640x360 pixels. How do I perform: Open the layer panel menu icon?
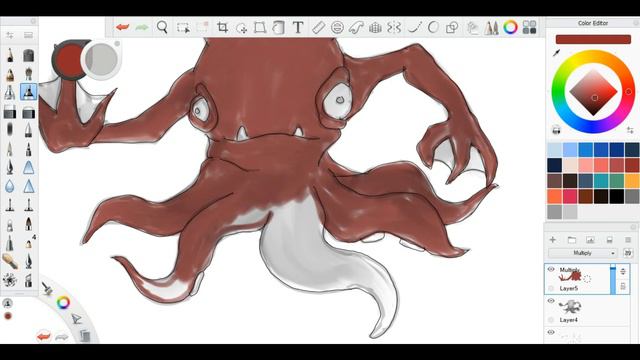[x=628, y=240]
